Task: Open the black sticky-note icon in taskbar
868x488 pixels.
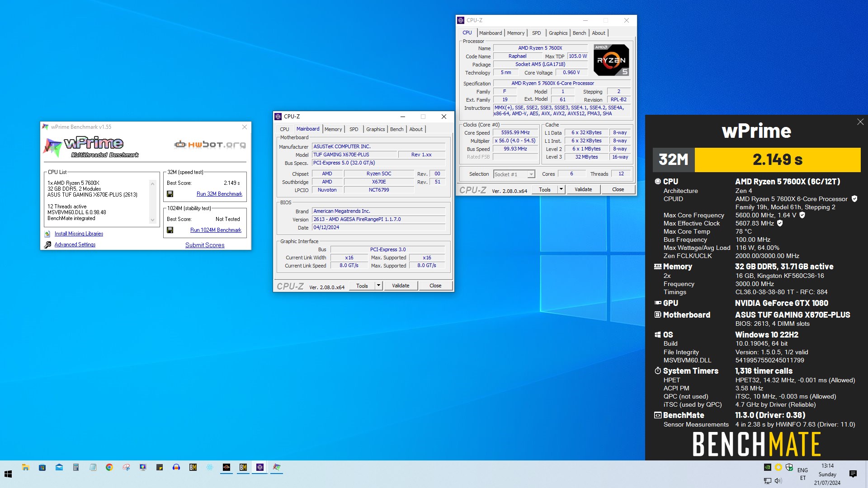Action: click(160, 467)
